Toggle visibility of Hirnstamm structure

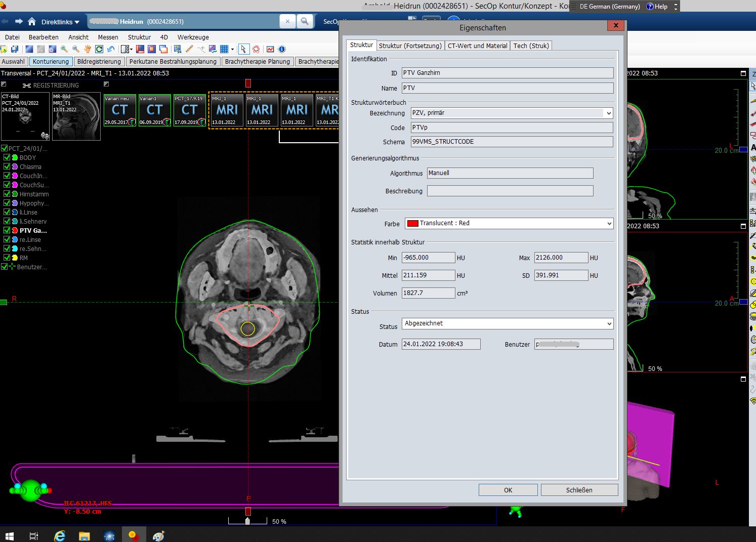(x=7, y=194)
